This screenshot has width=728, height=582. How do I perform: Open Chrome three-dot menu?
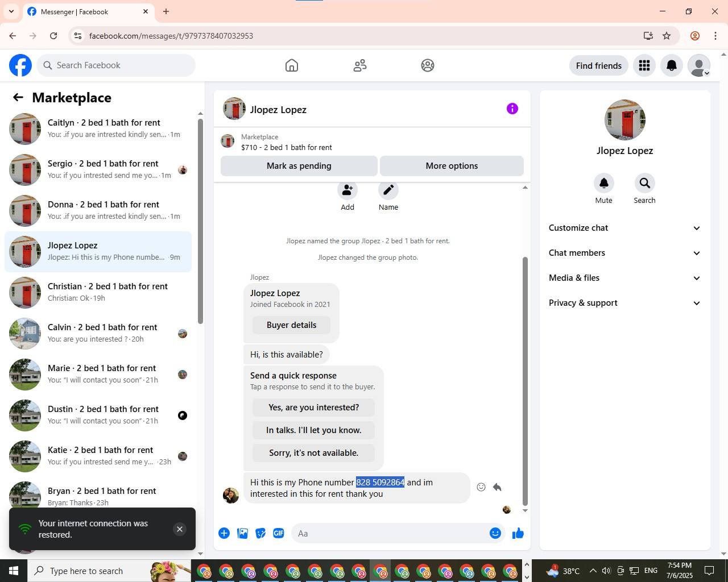click(x=715, y=36)
